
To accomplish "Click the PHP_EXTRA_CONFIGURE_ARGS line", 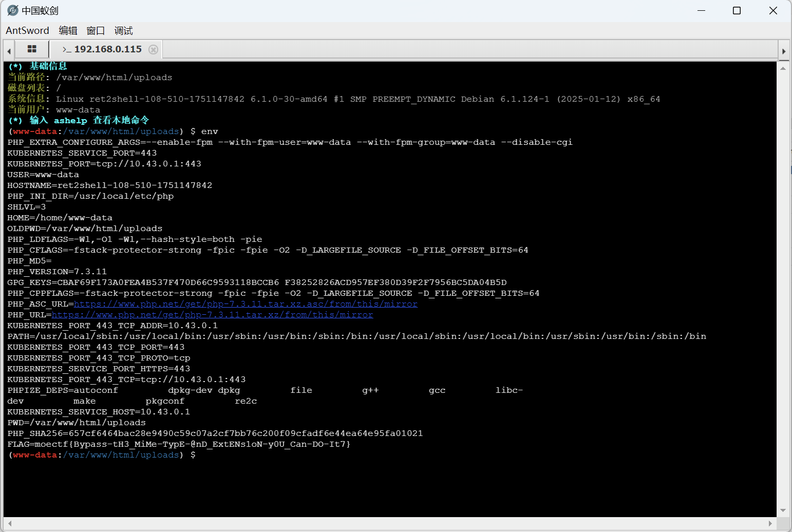I will click(290, 142).
